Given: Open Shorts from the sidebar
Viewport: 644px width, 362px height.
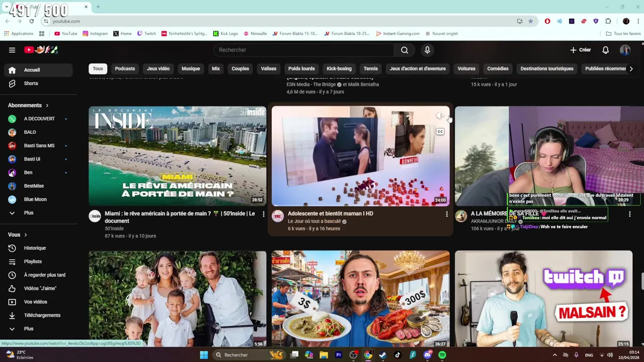Looking at the screenshot, I should tap(38, 83).
